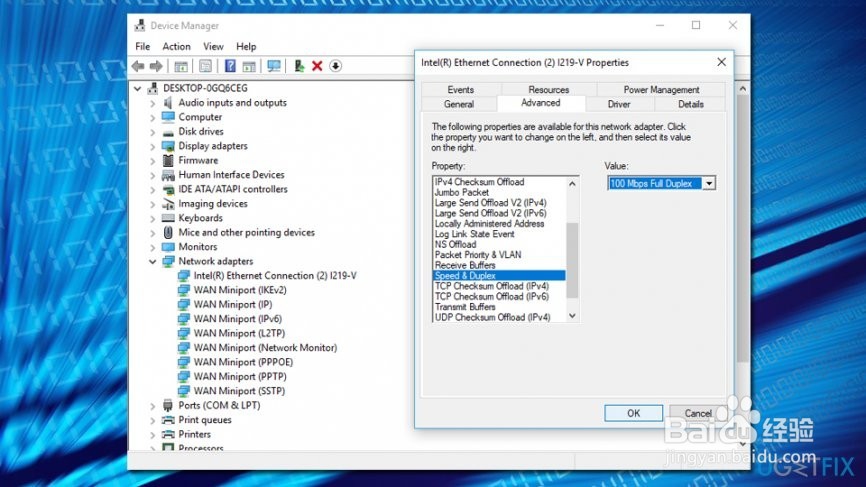This screenshot has height=487, width=866.
Task: Collapse the DESKTOP-0GQ6CEG root node
Action: pyautogui.click(x=138, y=88)
